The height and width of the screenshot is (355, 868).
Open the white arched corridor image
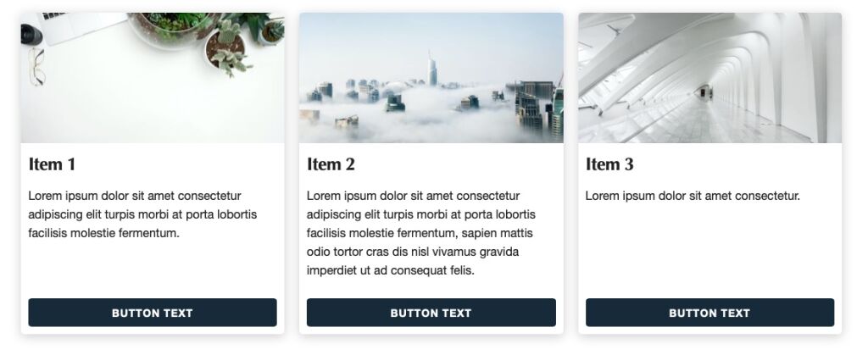click(x=709, y=77)
